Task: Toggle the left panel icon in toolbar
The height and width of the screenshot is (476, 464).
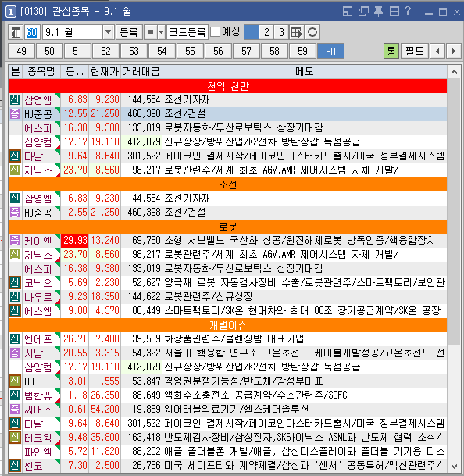Action: point(15,32)
